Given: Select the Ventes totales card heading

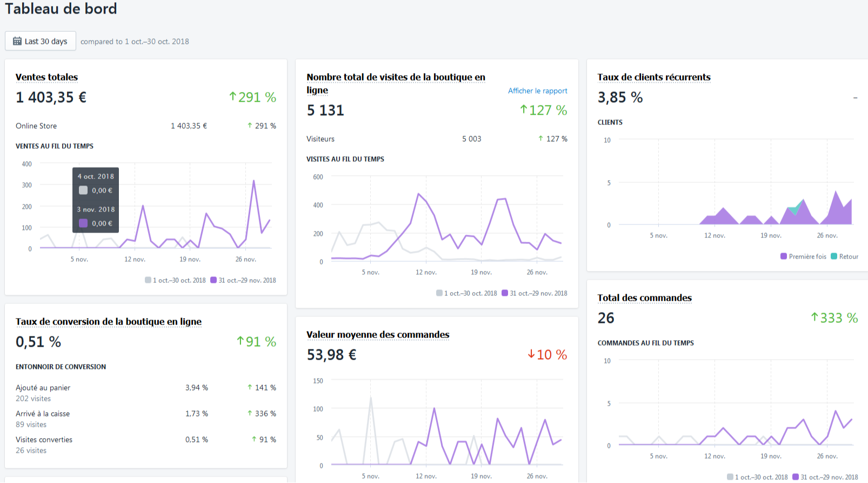Looking at the screenshot, I should [46, 77].
